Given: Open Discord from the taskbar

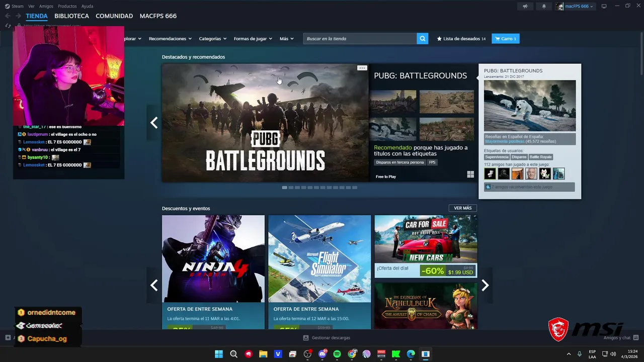Looking at the screenshot, I should pyautogui.click(x=323, y=354).
